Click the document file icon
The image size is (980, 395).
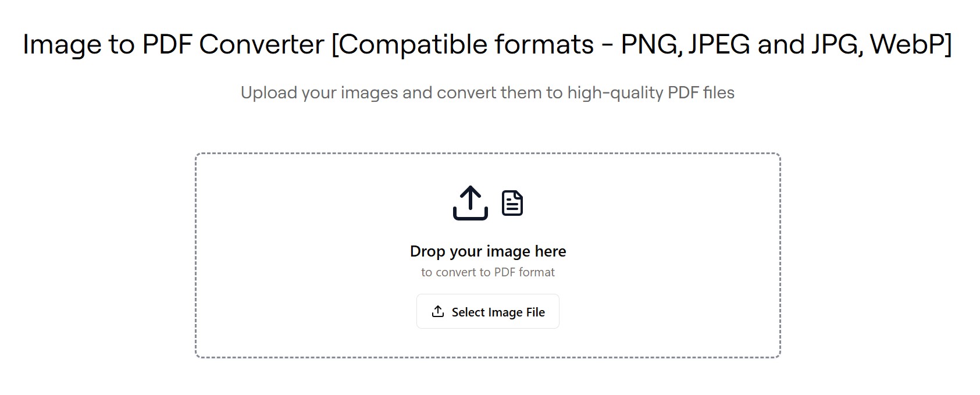coord(512,203)
